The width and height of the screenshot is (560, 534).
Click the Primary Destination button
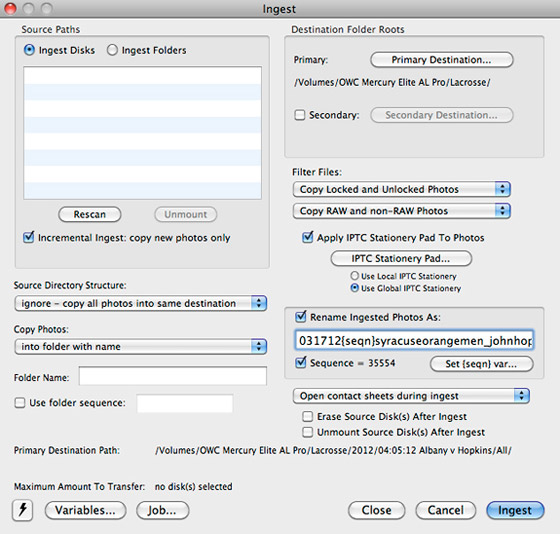tap(442, 60)
